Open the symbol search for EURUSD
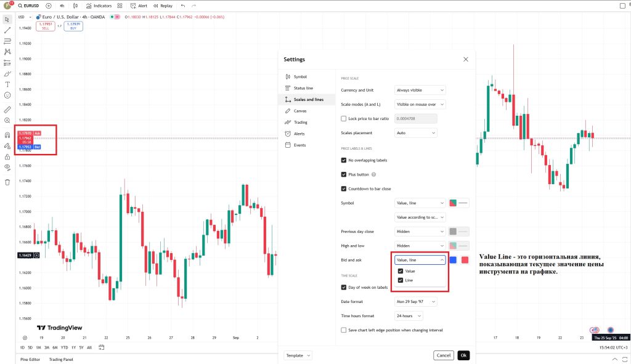 pyautogui.click(x=28, y=6)
